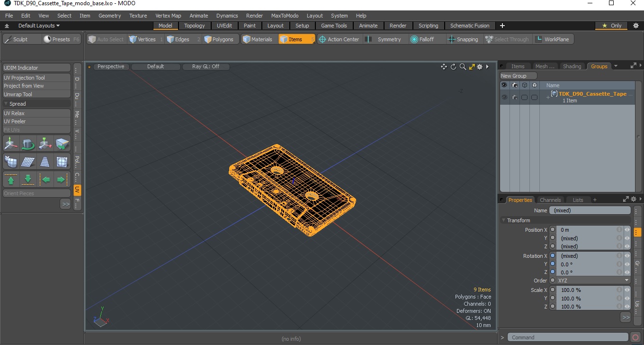Click the UV unwrap mesh icon

11,162
